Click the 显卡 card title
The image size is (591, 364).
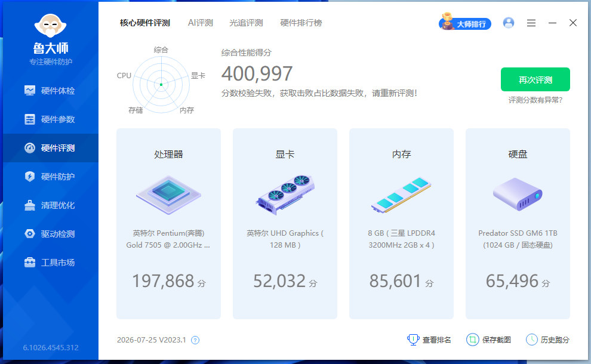tap(285, 154)
